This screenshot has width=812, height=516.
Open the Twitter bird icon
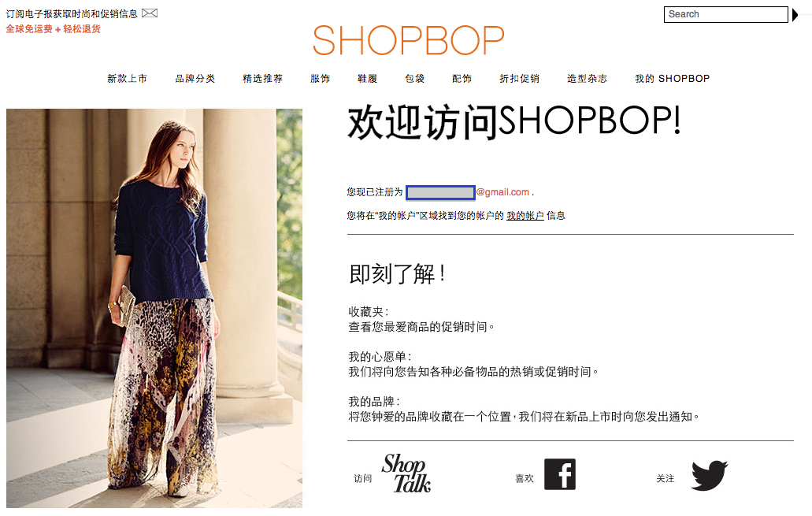710,474
